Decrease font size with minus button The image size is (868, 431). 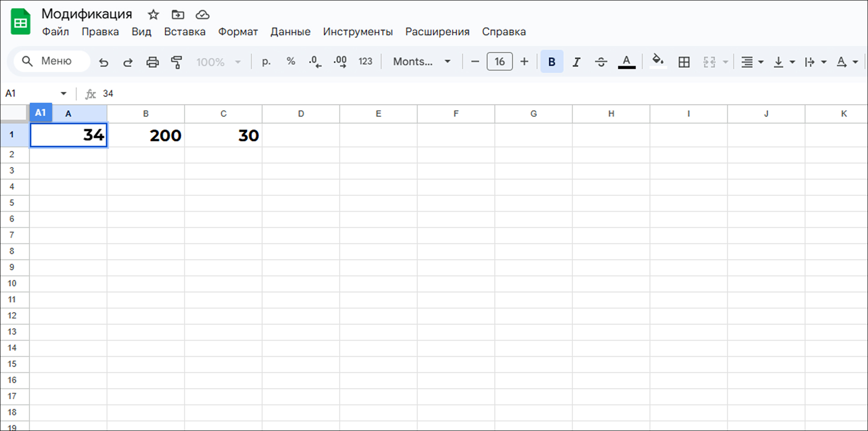[475, 61]
